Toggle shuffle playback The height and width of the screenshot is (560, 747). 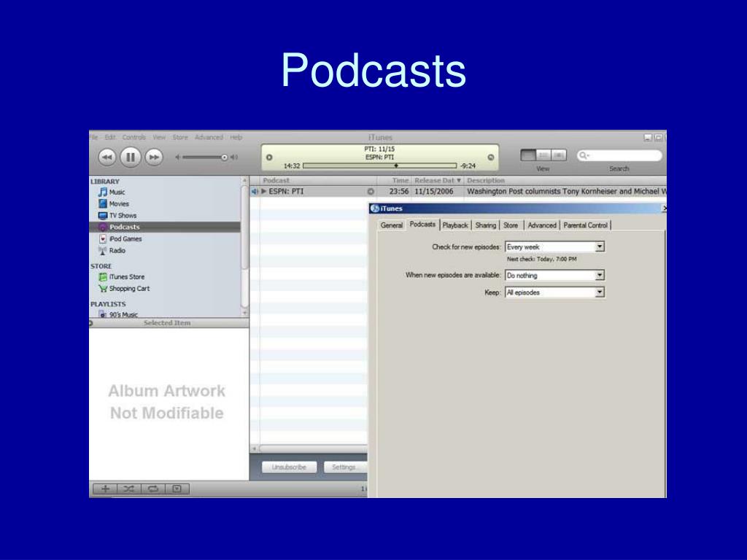coord(129,489)
